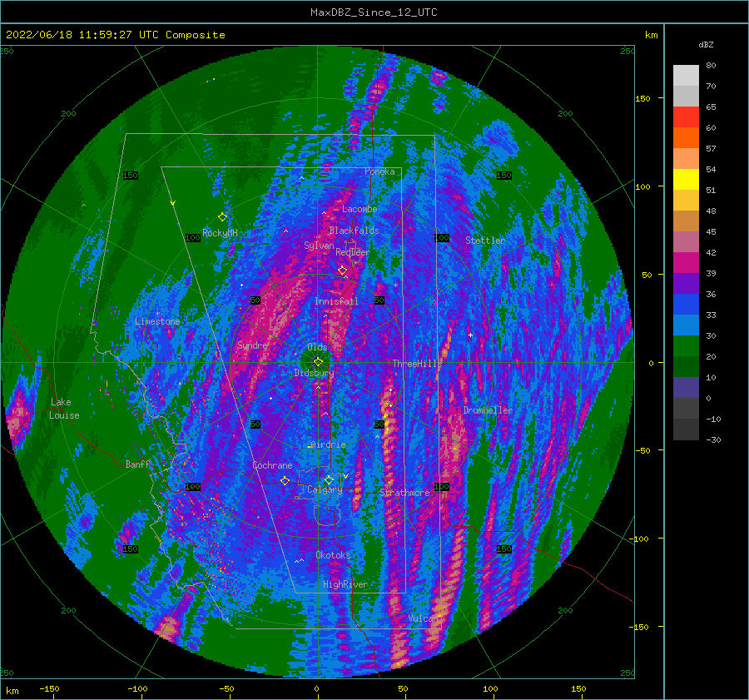The height and width of the screenshot is (700, 749).
Task: Click the 54 dBZ legend value
Action: (x=711, y=169)
